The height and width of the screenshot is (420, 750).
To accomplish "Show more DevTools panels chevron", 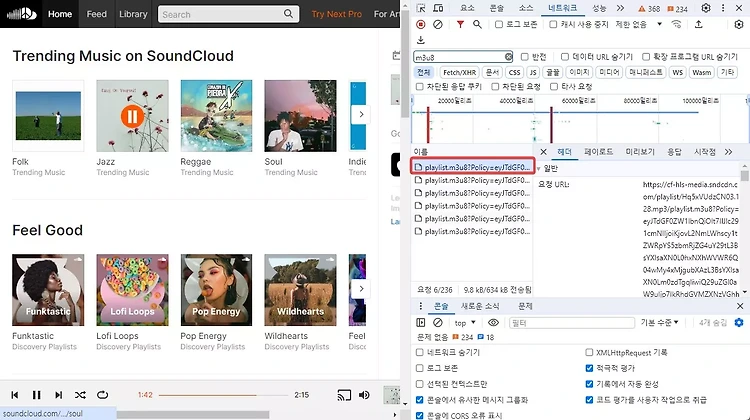I will (620, 8).
